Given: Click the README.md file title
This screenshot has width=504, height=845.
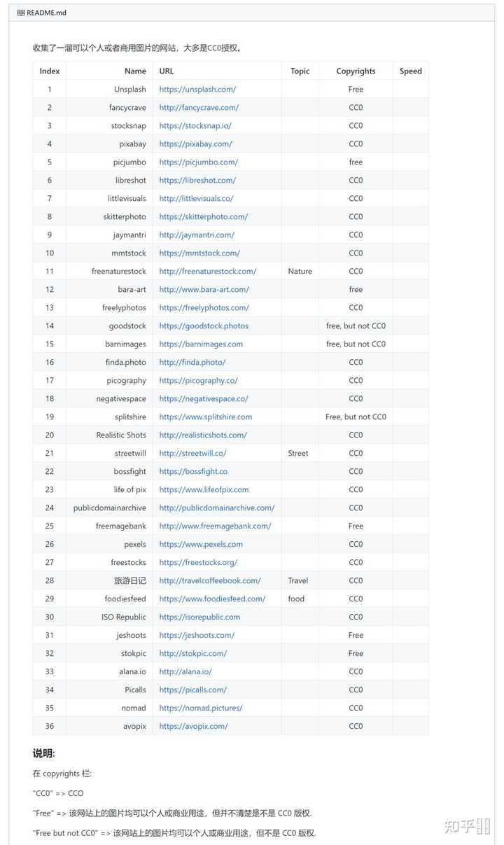Looking at the screenshot, I should tap(46, 13).
